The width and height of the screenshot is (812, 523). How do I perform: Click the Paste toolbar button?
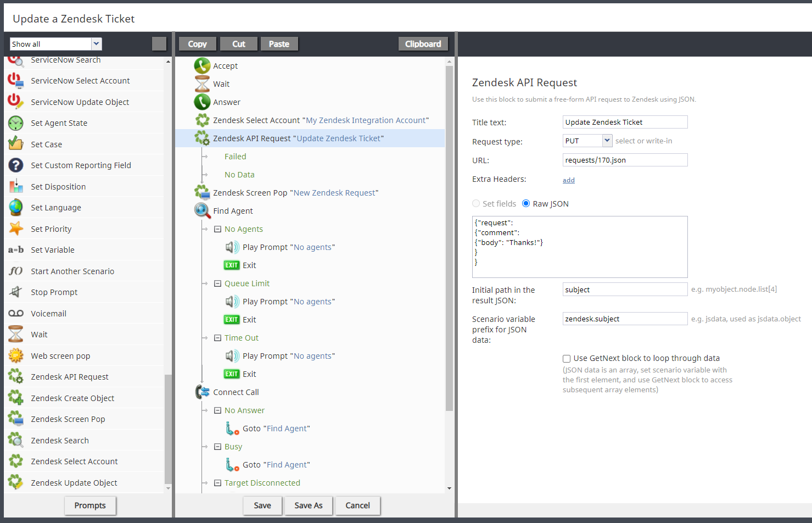click(x=279, y=44)
